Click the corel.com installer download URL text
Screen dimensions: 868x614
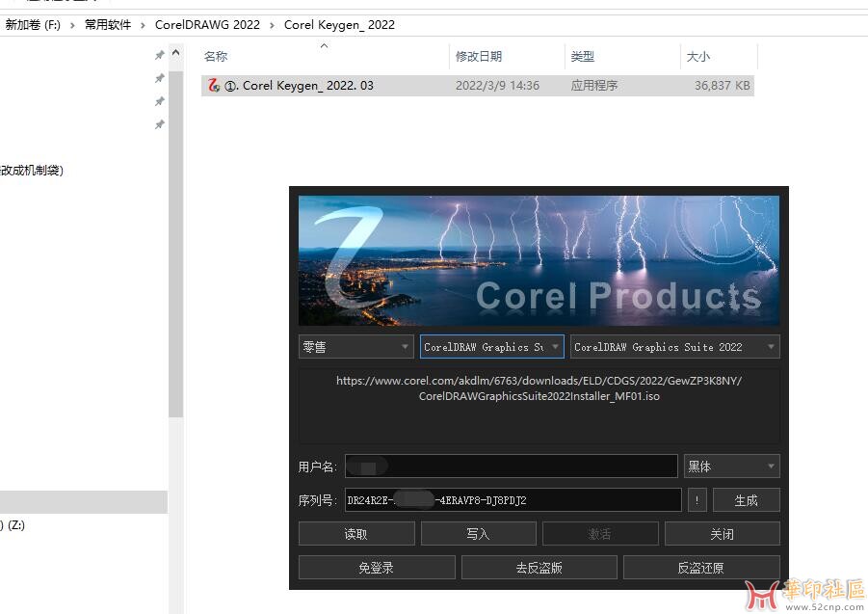(x=539, y=388)
